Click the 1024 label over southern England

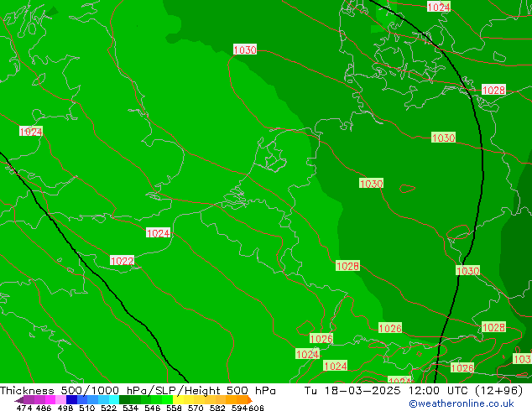tap(158, 233)
